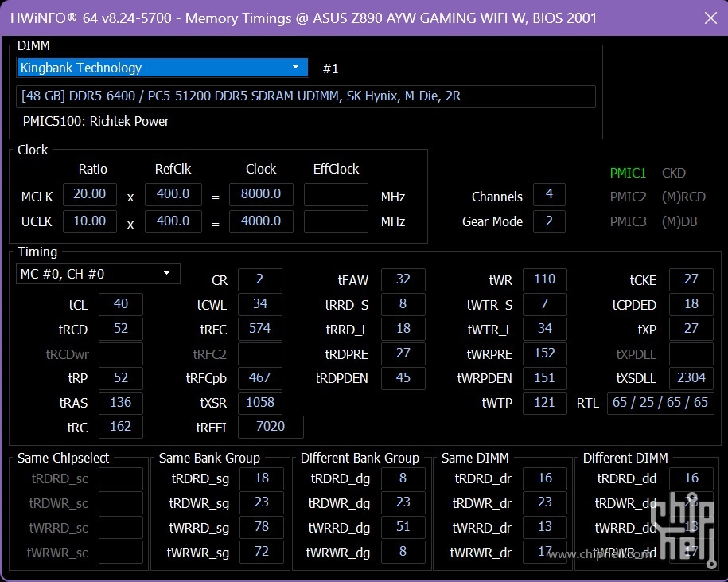Click the tRAS value 136
Image resolution: width=728 pixels, height=582 pixels.
pyautogui.click(x=121, y=402)
